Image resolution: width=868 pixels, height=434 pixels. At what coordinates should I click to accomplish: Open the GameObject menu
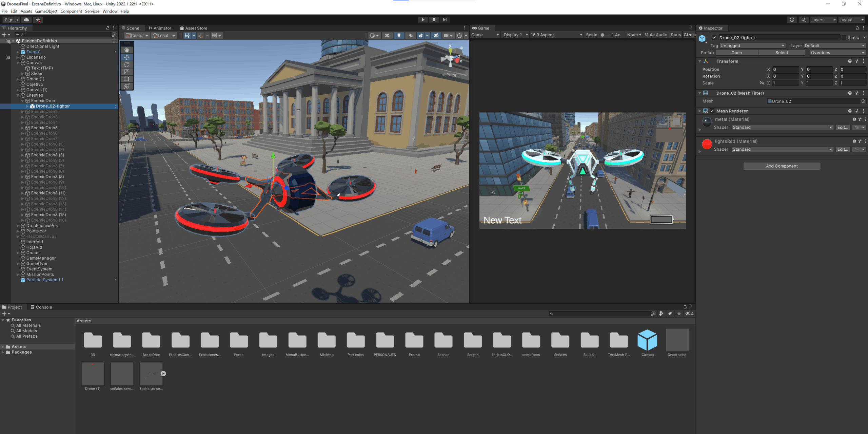[46, 11]
